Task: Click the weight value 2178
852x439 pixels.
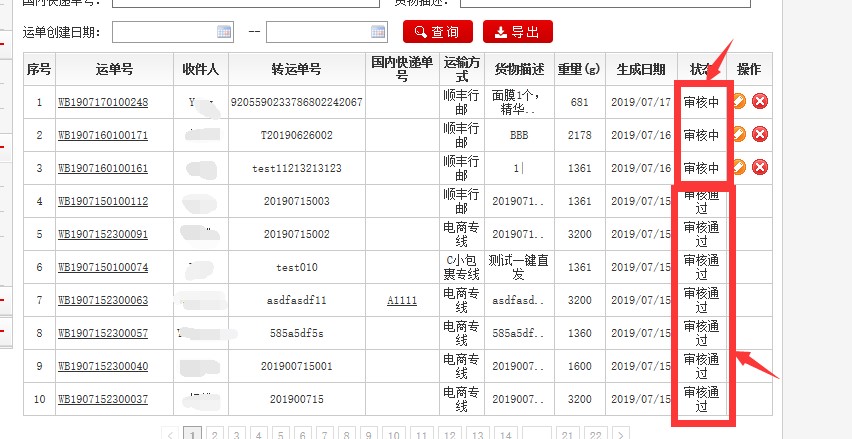Action: 579,135
